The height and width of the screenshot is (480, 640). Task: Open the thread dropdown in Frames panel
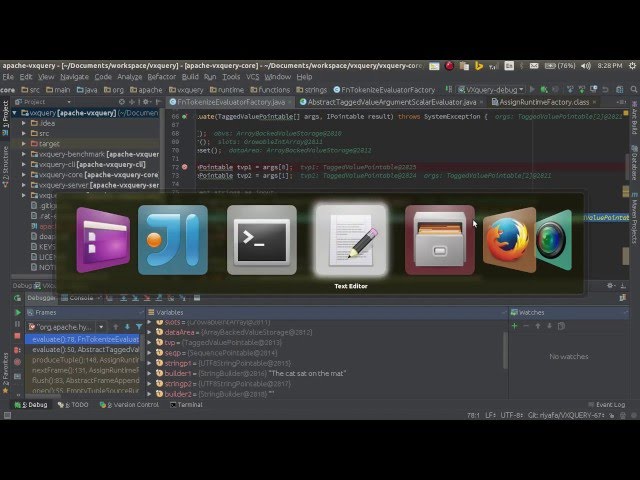[x=101, y=327]
